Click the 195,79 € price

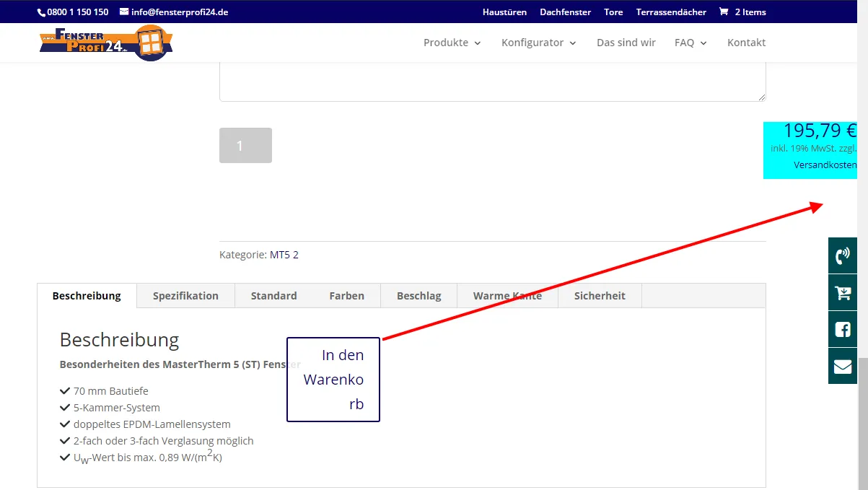[x=820, y=131]
